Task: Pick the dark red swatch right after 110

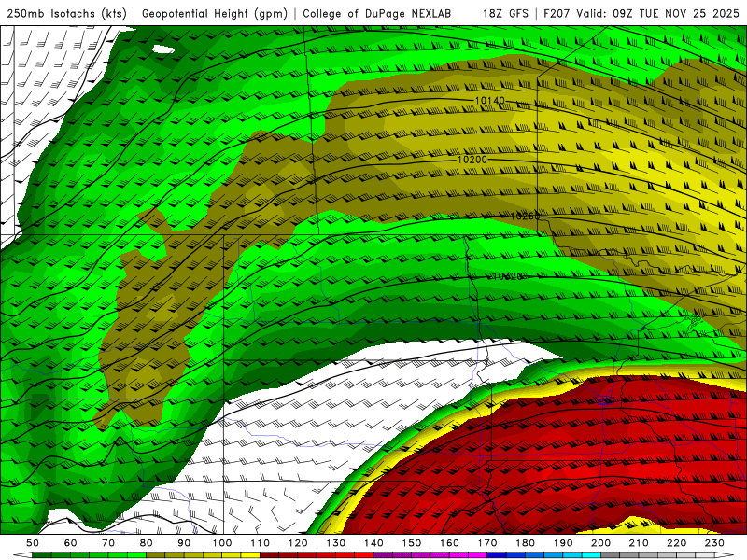Action: pyautogui.click(x=269, y=555)
